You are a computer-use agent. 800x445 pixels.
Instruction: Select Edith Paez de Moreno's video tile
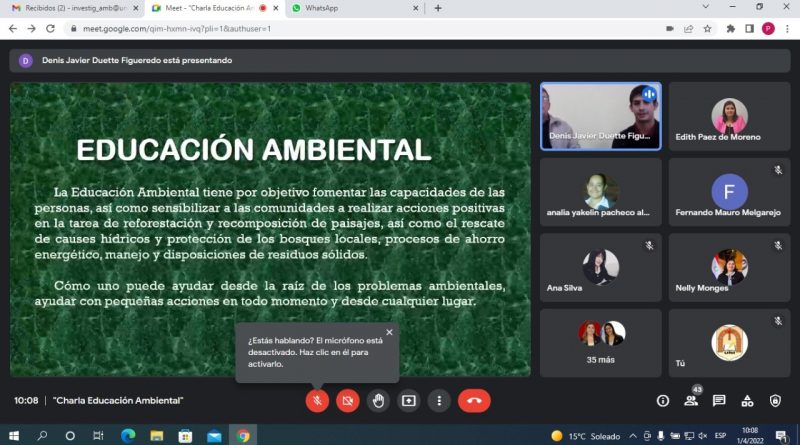point(729,116)
